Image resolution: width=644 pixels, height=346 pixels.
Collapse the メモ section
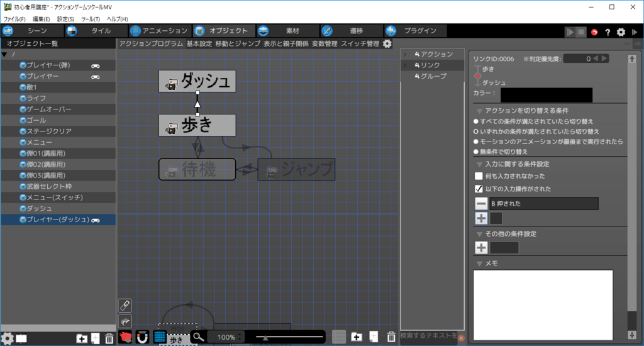tap(479, 264)
